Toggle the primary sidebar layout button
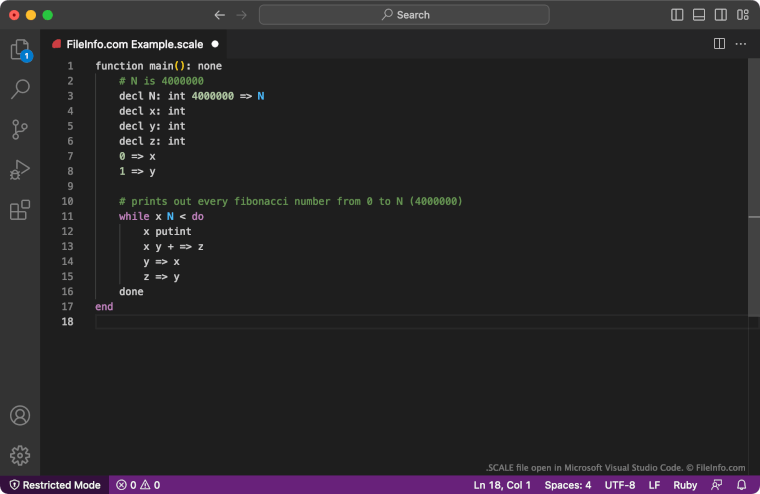The width and height of the screenshot is (760, 494). click(677, 15)
